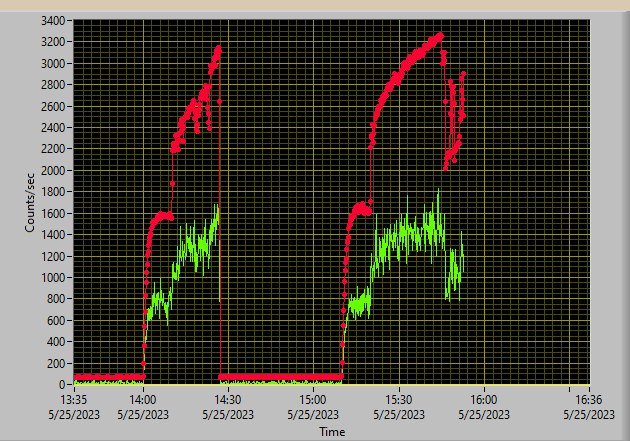Click the Time axis title

tap(332, 432)
